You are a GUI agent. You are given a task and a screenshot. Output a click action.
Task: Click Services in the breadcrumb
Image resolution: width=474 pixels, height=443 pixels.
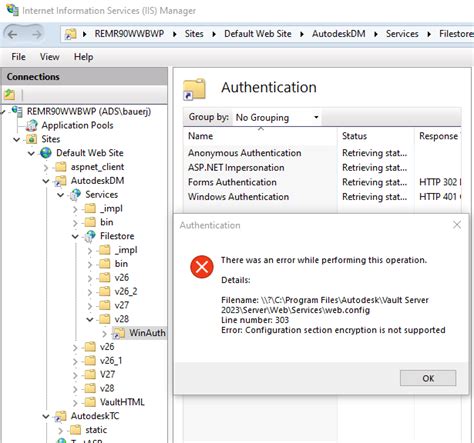click(402, 34)
